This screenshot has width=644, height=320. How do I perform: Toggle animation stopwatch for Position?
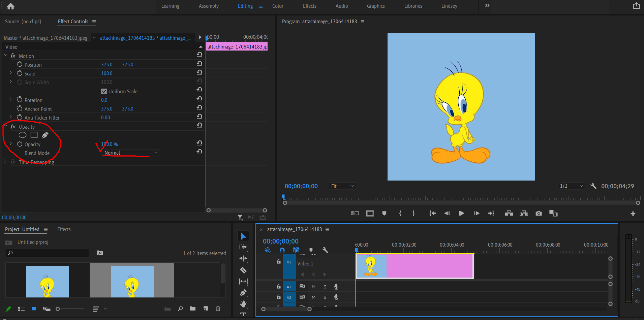point(20,64)
